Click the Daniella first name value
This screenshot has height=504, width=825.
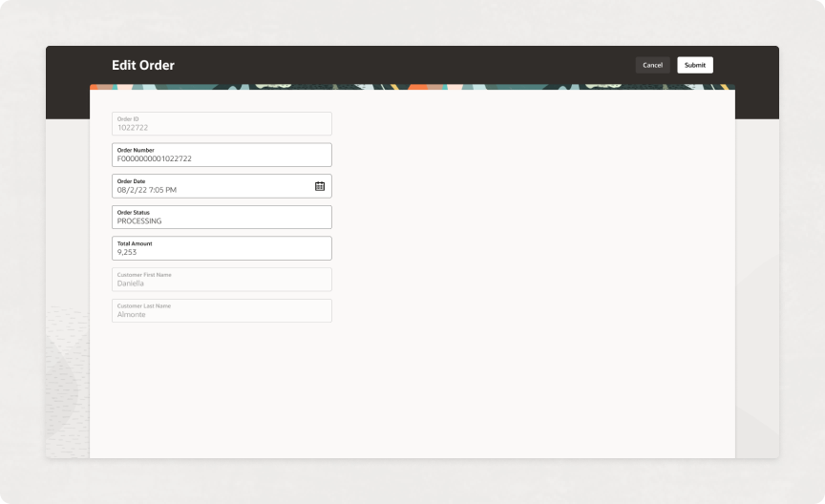[x=132, y=283]
